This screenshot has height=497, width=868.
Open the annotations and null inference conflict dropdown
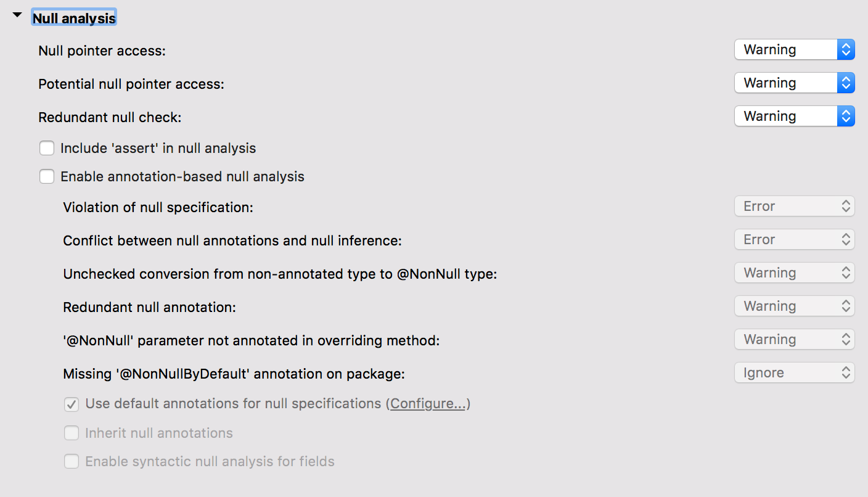coord(794,240)
